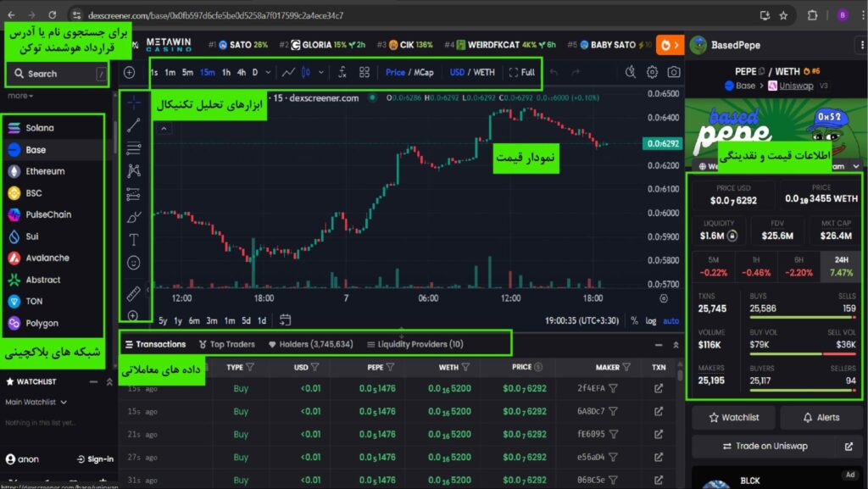Expand the token links chevron below banner
The image size is (868, 489).
(856, 166)
